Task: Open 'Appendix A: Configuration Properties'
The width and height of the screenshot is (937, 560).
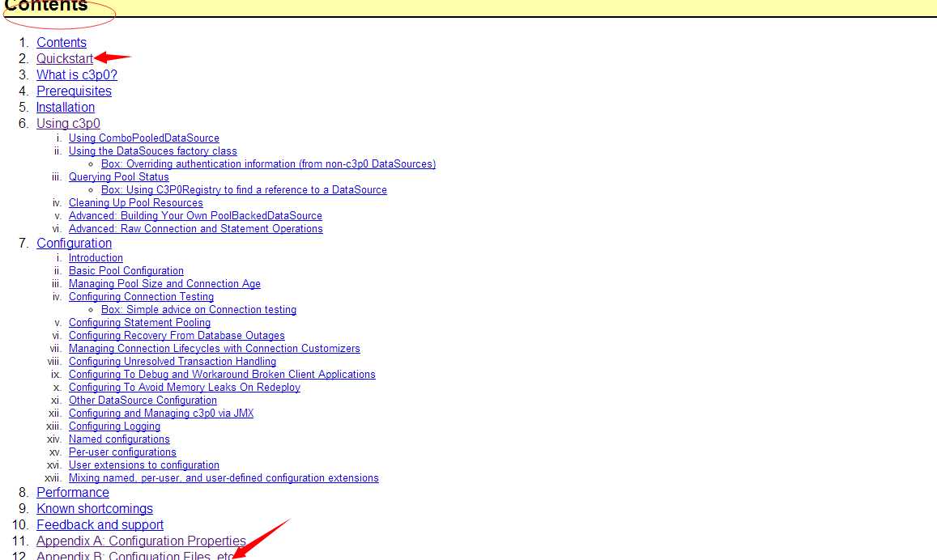Action: tap(141, 541)
